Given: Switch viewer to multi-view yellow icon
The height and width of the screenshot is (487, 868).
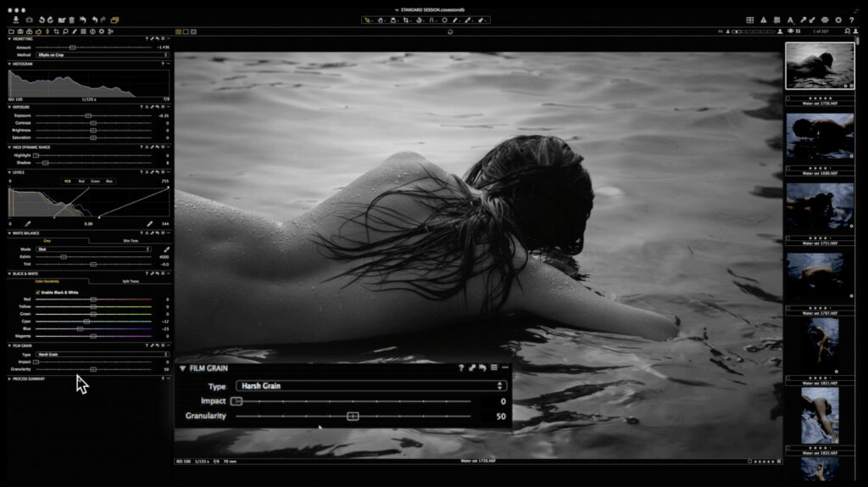Looking at the screenshot, I should coord(178,31).
